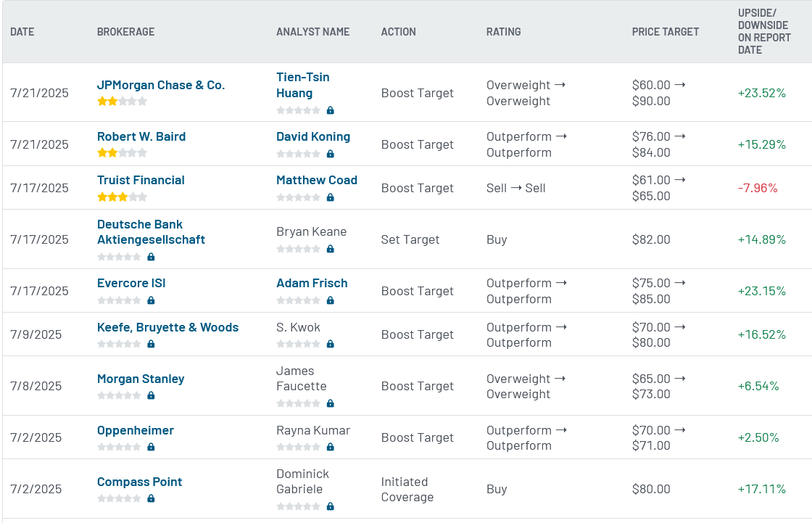
Task: Click Truist Financial's three-star rating
Action: tap(123, 197)
